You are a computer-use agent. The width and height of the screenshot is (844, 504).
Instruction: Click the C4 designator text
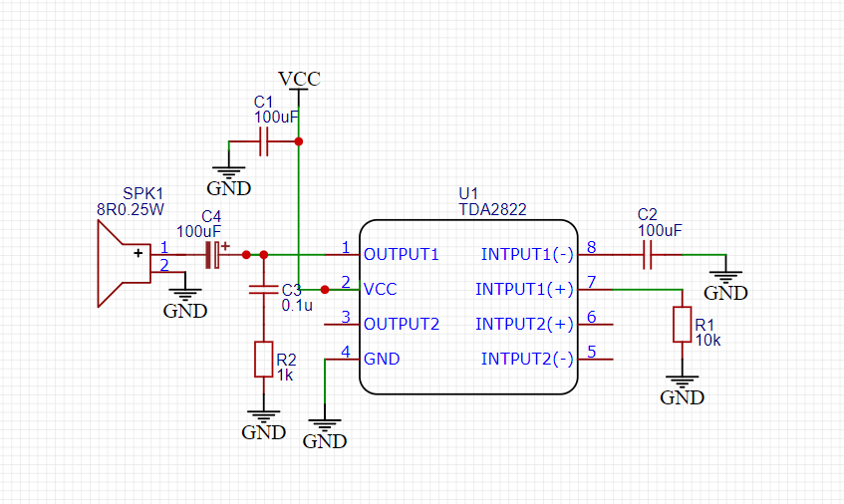pos(211,217)
